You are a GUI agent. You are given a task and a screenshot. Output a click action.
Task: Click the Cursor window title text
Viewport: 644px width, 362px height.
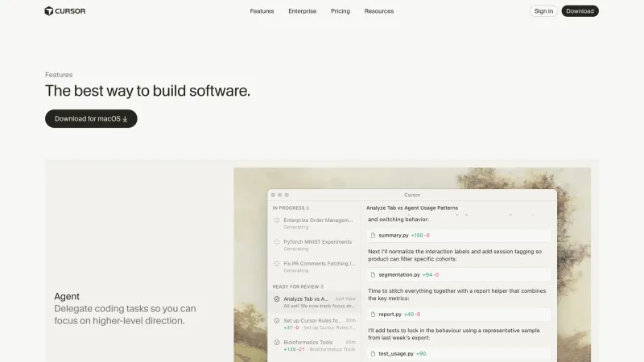click(412, 195)
